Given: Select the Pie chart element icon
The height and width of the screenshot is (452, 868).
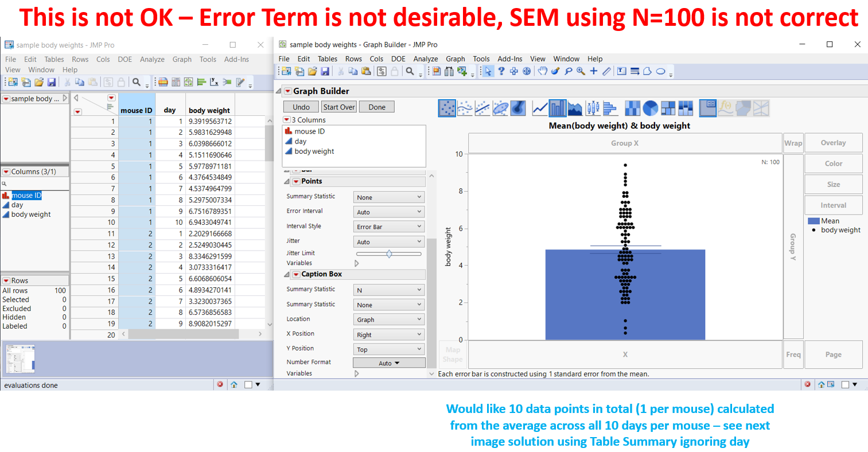Looking at the screenshot, I should [x=650, y=108].
